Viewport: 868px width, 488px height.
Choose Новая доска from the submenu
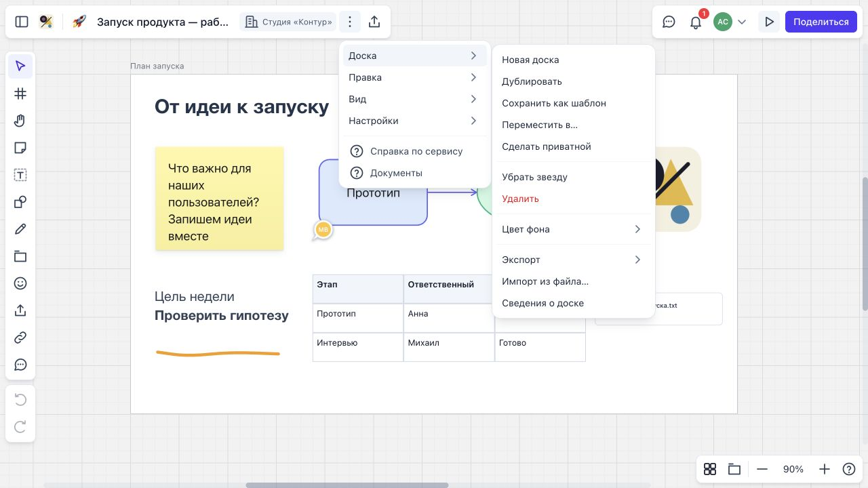tap(574, 60)
